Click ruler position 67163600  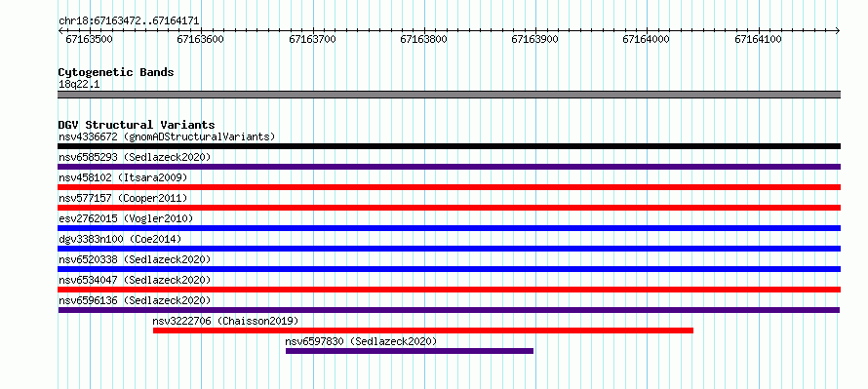pyautogui.click(x=200, y=39)
